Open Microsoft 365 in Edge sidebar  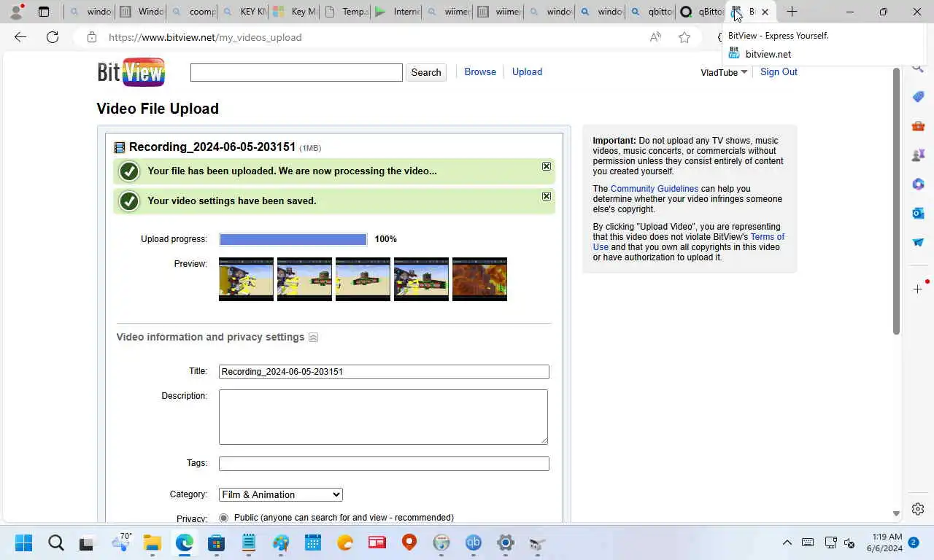(x=918, y=184)
